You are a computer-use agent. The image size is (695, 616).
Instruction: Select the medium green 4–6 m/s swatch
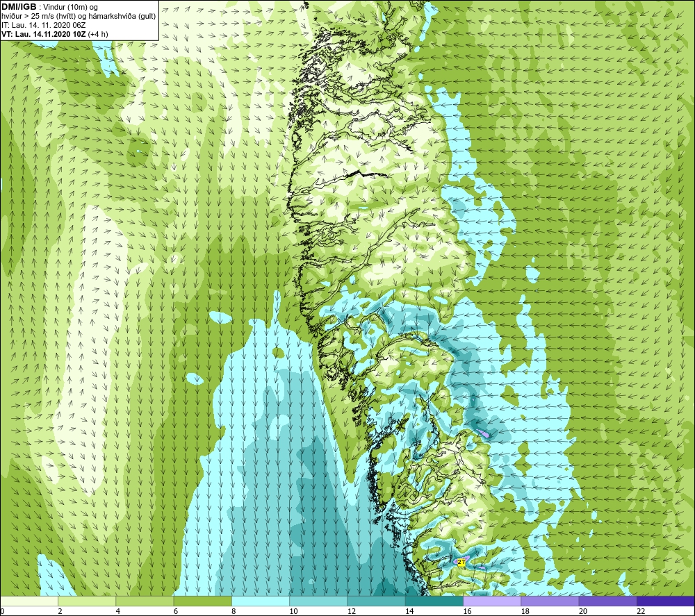(145, 601)
